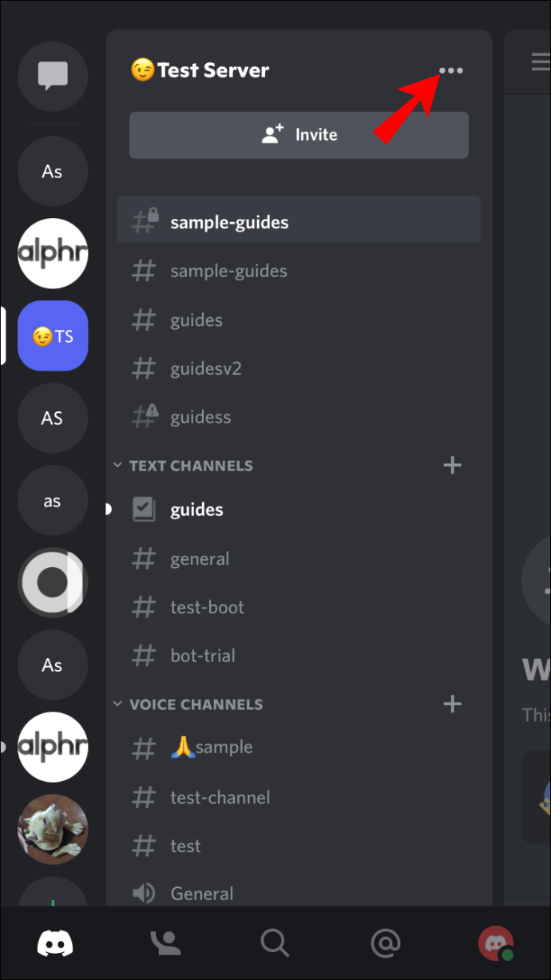551x980 pixels.
Task: Add a new text channel with plus icon
Action: (452, 465)
